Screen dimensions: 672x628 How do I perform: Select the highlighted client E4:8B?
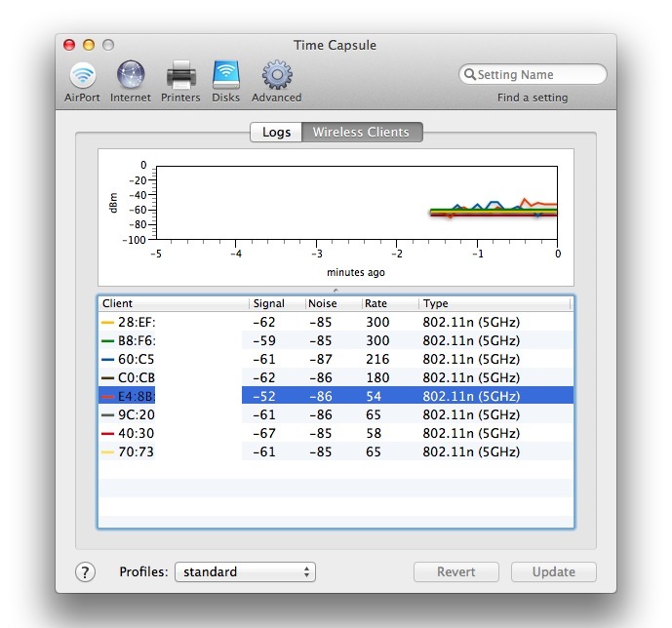tap(336, 396)
